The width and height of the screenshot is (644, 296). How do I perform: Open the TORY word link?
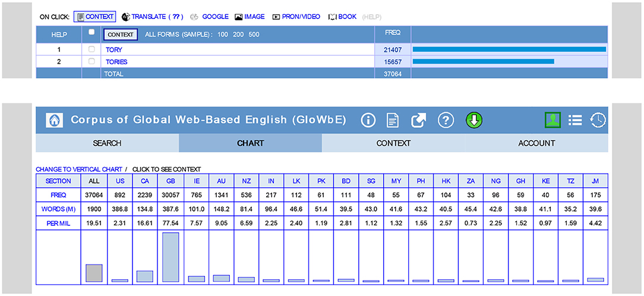coord(113,50)
